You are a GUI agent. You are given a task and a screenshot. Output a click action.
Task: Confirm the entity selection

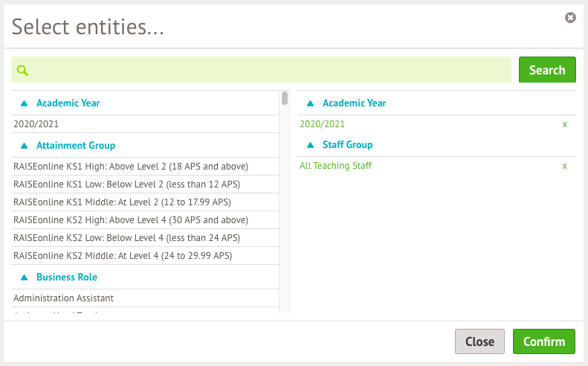(x=543, y=341)
